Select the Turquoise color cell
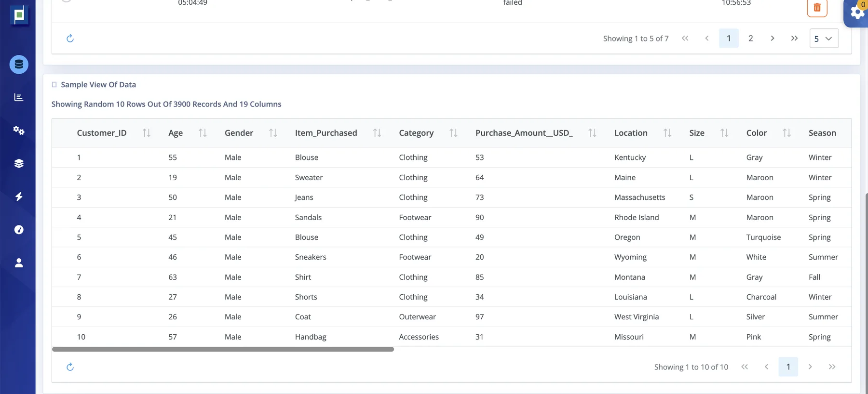 763,237
